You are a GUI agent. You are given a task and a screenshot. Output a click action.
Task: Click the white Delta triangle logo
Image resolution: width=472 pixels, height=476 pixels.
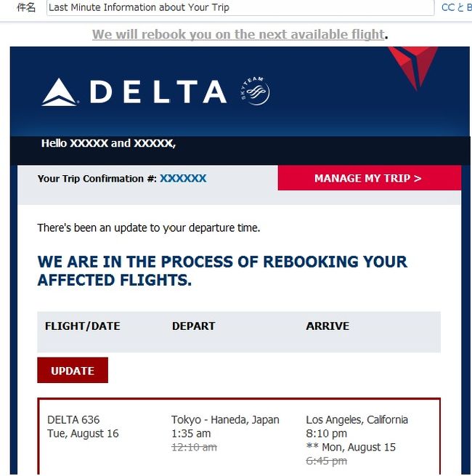(60, 92)
